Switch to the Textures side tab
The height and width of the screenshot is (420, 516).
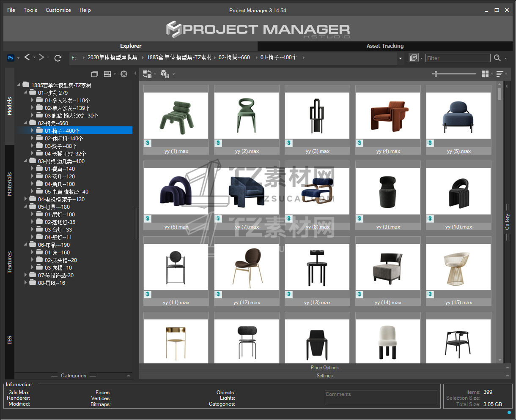9,262
